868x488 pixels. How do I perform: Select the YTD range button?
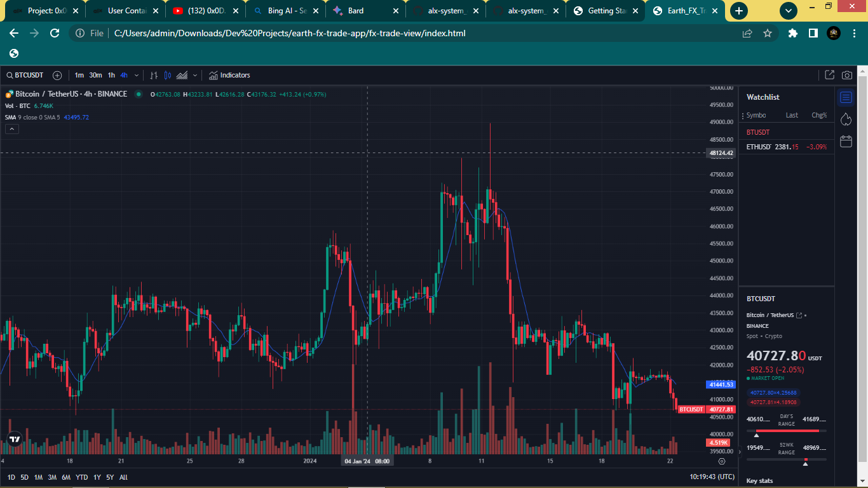click(81, 477)
